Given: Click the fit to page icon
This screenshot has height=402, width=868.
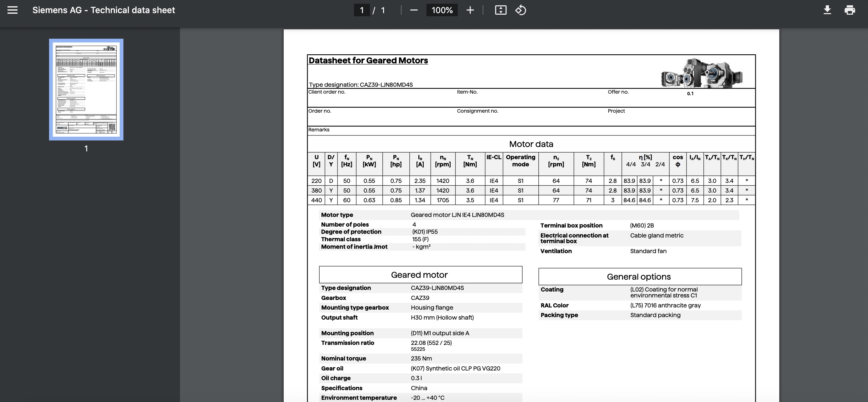Looking at the screenshot, I should pos(500,10).
